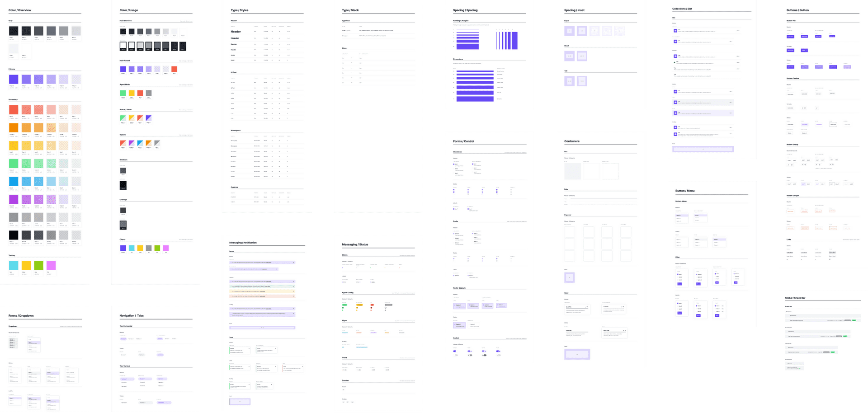Click the "Color / Usage" heading
868x413 pixels.
[x=129, y=10]
